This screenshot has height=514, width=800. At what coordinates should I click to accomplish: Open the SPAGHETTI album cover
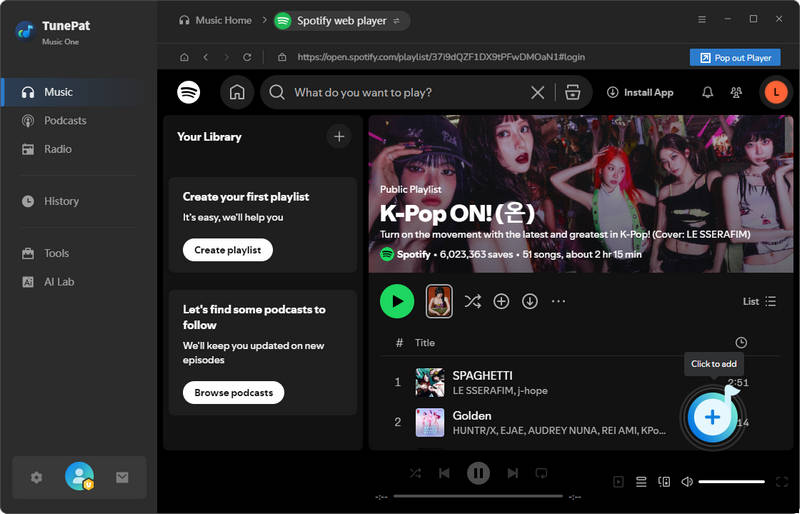[x=430, y=382]
